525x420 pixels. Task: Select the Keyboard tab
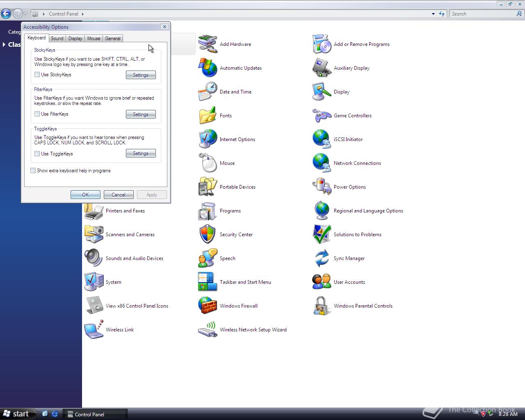point(37,38)
